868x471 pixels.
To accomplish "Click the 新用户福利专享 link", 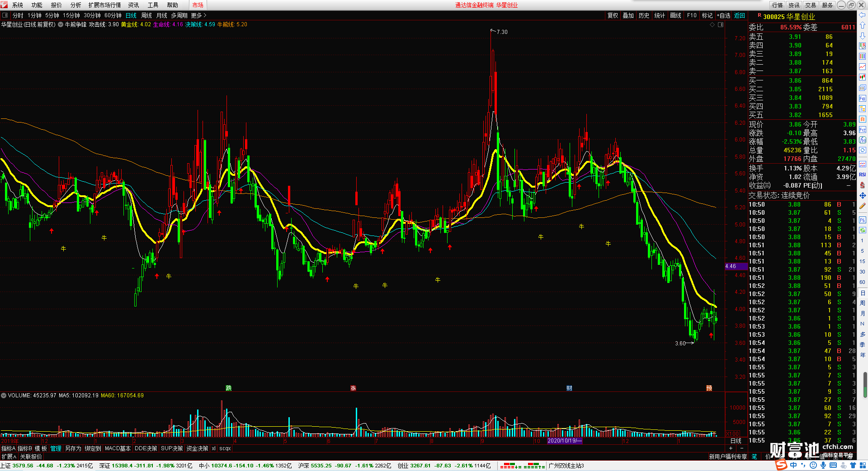I will coord(728,457).
